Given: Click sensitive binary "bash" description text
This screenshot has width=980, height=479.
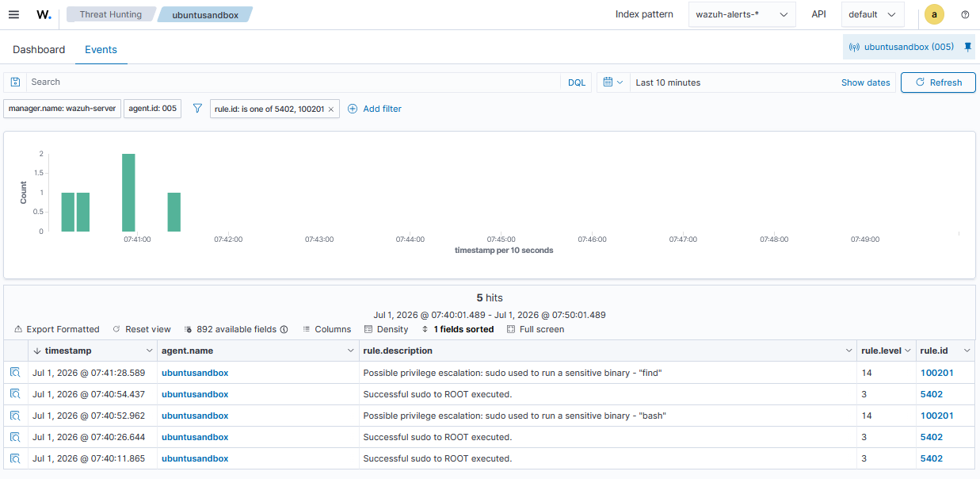Looking at the screenshot, I should point(514,416).
